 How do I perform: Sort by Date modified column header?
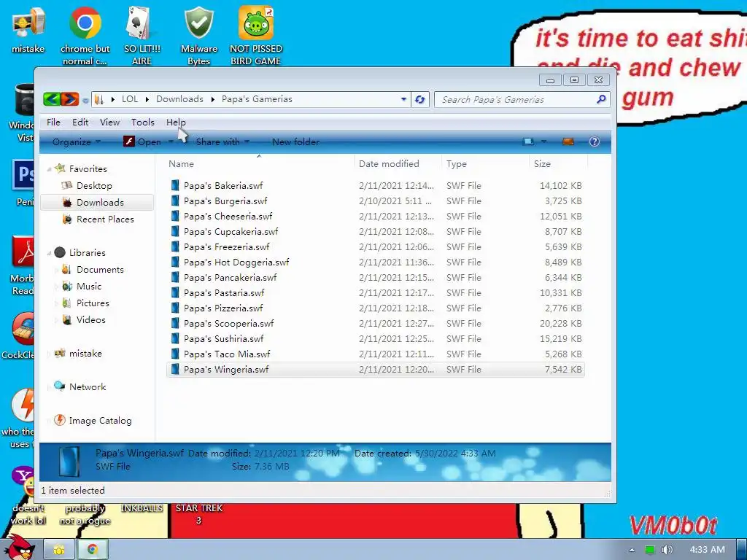(389, 164)
